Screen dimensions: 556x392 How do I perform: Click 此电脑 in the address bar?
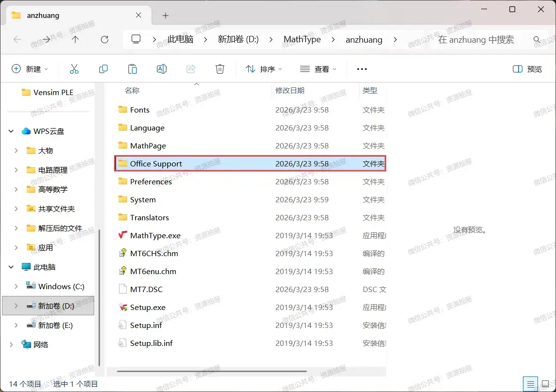click(x=181, y=39)
